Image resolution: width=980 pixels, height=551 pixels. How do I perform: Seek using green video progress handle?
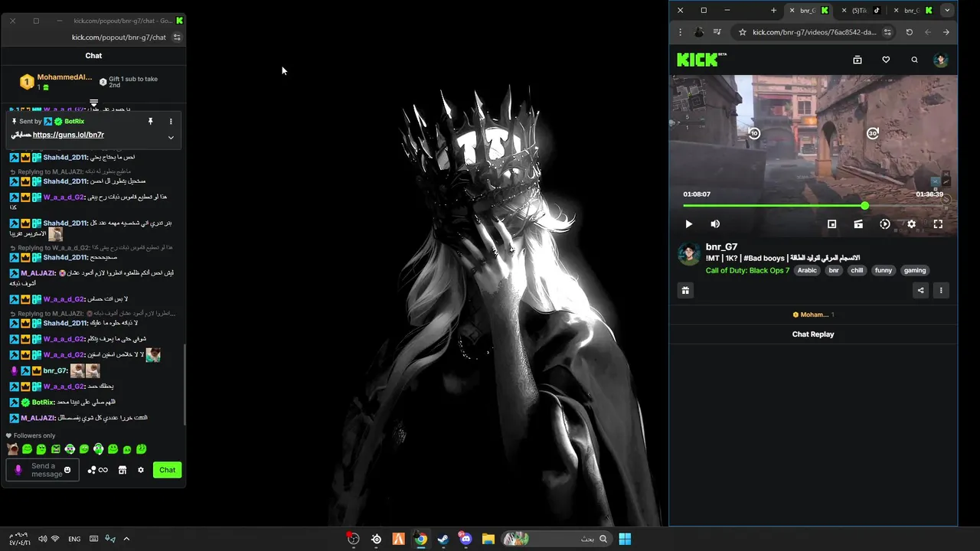coord(864,206)
